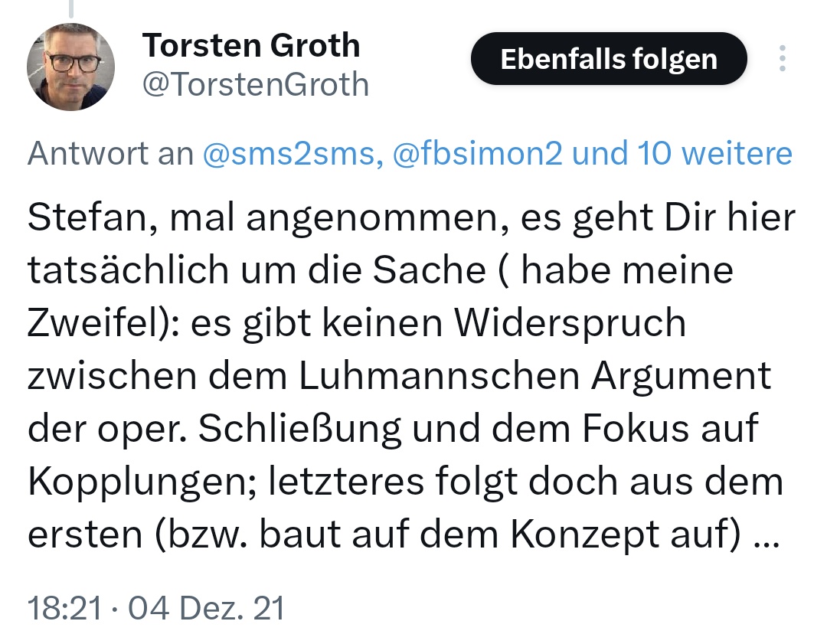Click the word 'Widerspruch' in the tweet
Image resolution: width=827 pixels, height=644 pixels.
pyautogui.click(x=570, y=324)
